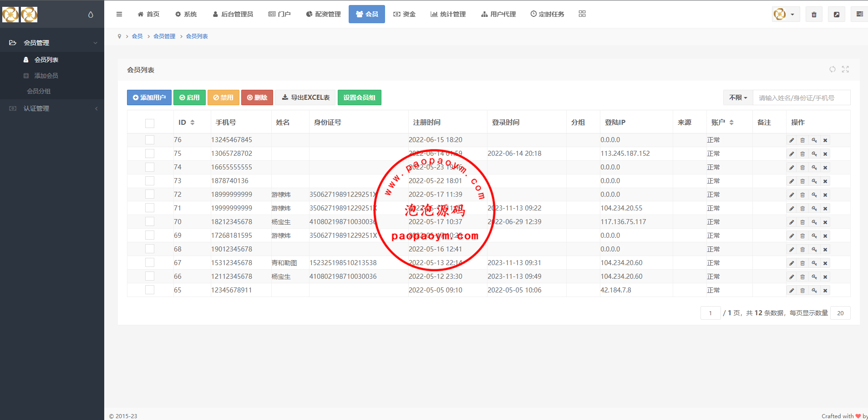
Task: Open the 配资管理 top menu item
Action: (x=323, y=14)
